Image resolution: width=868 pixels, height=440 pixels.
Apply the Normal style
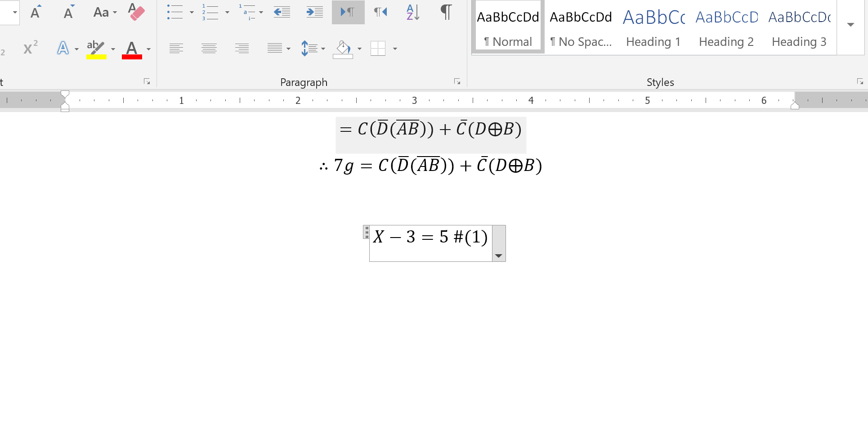[508, 27]
